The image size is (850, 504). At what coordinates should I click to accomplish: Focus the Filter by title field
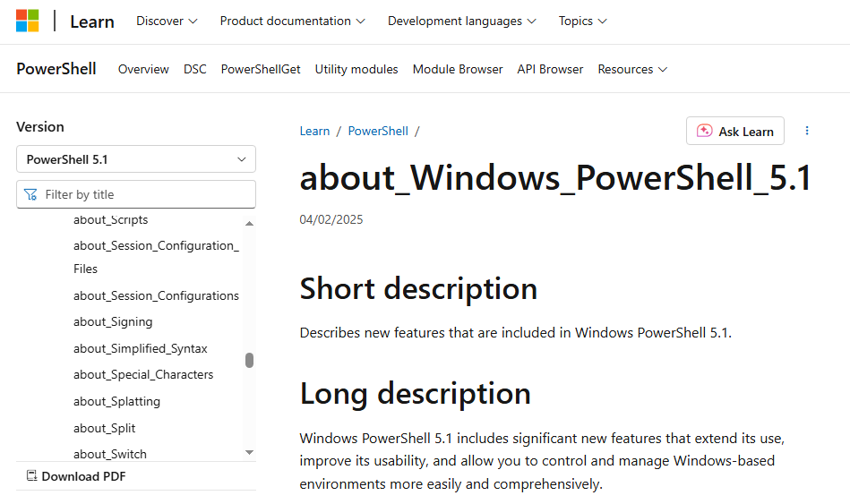136,194
